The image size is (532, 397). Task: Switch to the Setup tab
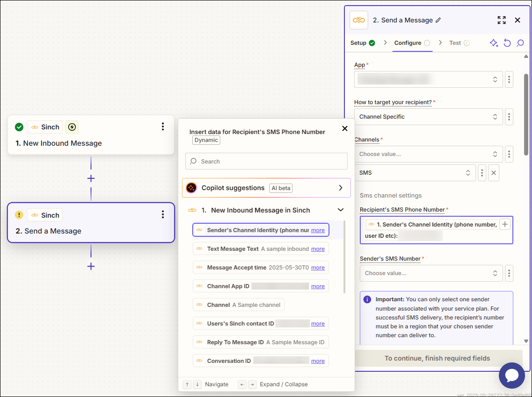click(x=359, y=43)
